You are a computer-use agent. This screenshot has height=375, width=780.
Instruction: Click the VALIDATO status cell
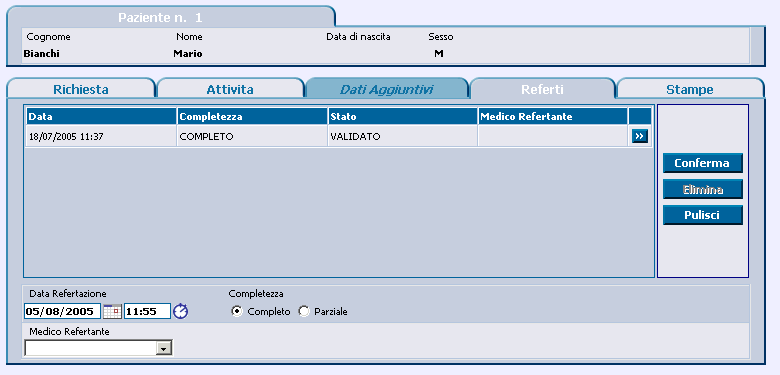[402, 136]
